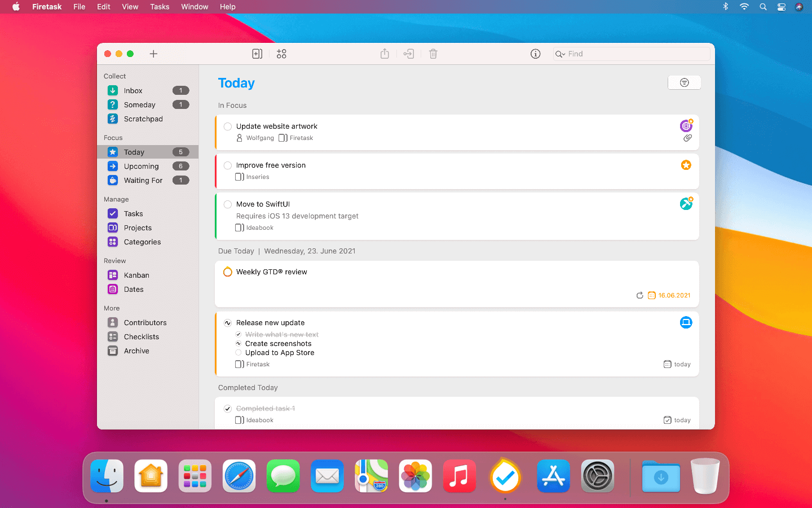The width and height of the screenshot is (812, 508).
Task: Click Requires iOS 13 development target note
Action: (297, 216)
